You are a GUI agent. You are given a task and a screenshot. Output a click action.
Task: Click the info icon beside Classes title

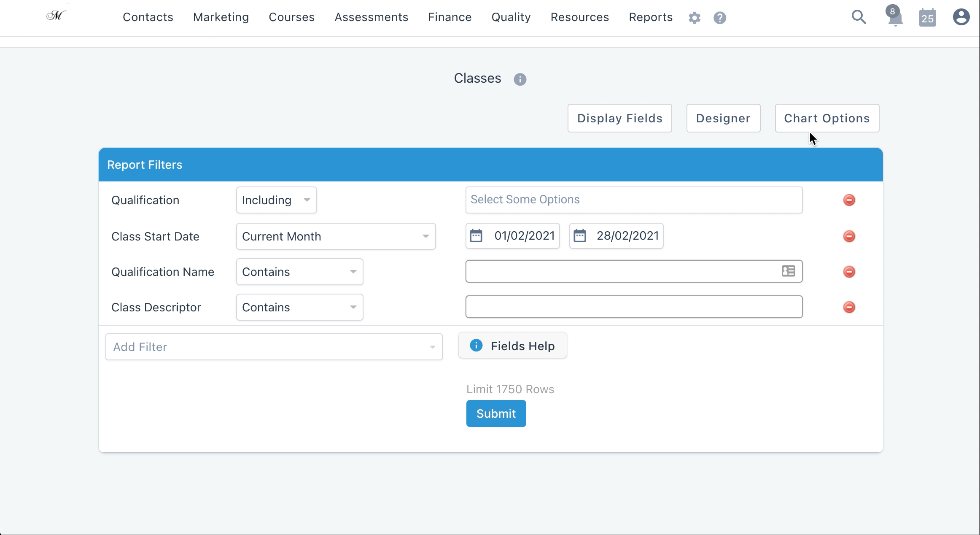[520, 79]
